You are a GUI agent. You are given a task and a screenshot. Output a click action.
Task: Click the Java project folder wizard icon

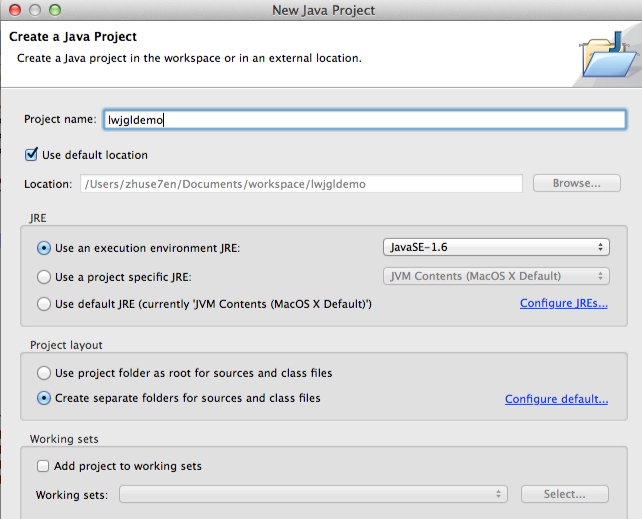tap(609, 54)
